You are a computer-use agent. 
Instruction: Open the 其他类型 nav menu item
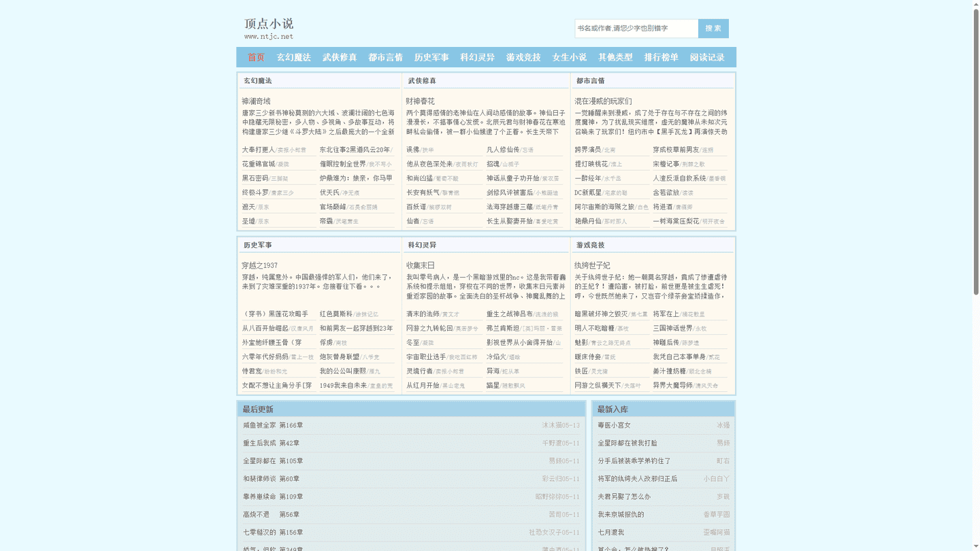click(x=615, y=58)
